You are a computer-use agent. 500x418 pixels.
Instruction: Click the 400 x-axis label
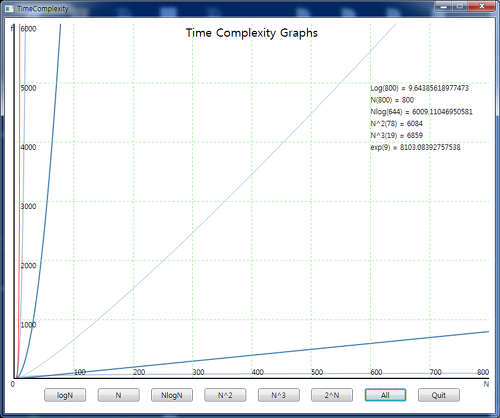tap(258, 372)
